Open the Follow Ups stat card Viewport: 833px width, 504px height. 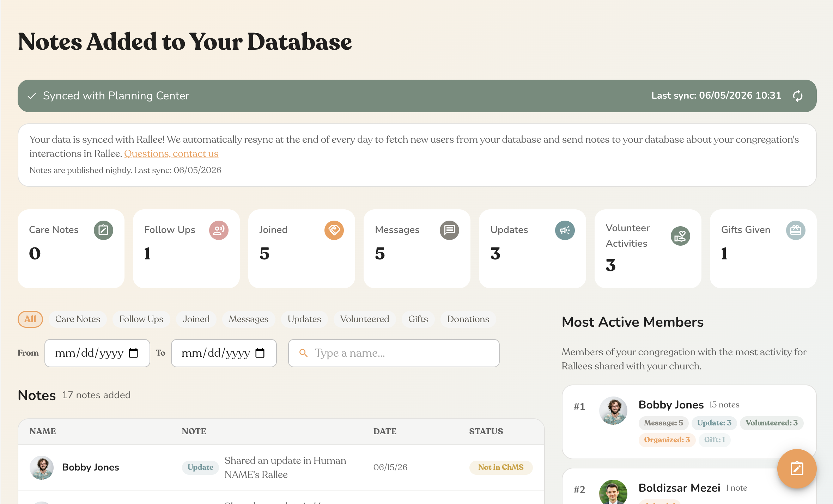coord(186,249)
